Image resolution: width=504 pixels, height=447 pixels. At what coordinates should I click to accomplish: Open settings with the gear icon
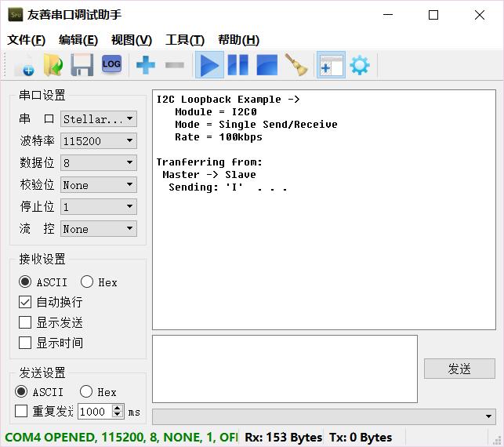coord(360,65)
